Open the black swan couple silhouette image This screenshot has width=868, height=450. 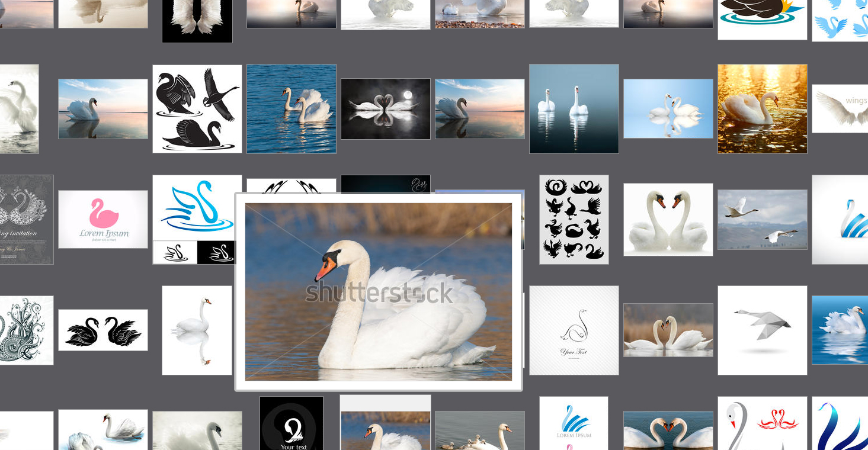pyautogui.click(x=103, y=330)
